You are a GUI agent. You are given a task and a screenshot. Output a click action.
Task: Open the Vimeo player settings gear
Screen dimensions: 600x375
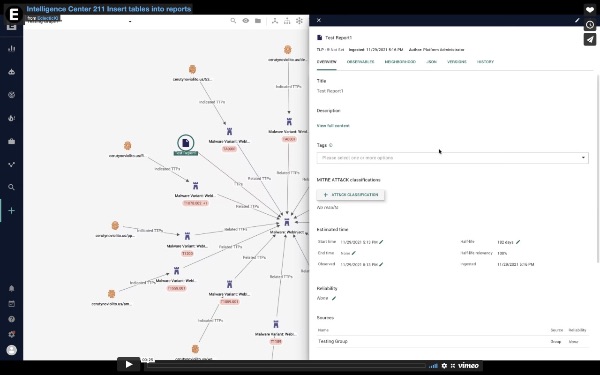tap(444, 365)
